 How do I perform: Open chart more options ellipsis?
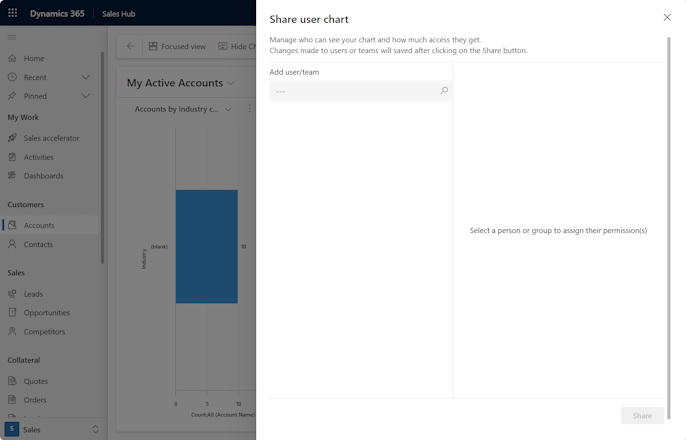tap(249, 109)
